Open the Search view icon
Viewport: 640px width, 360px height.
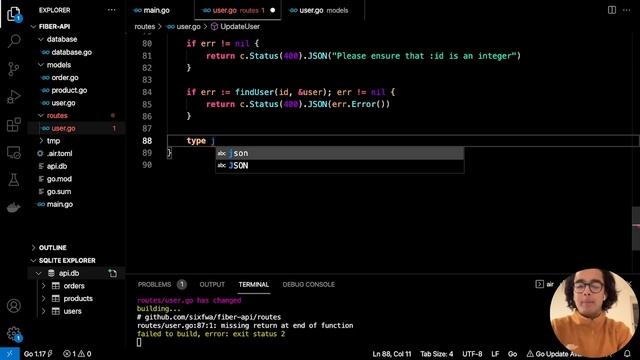click(13, 41)
